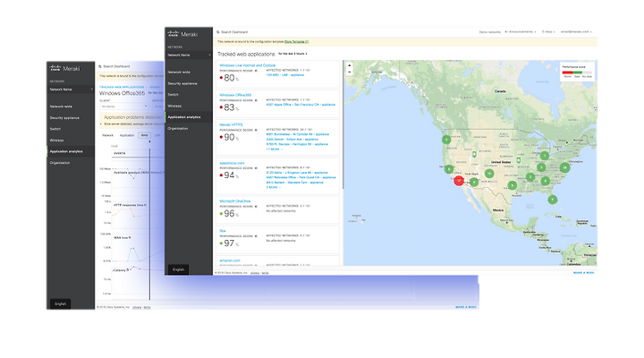Click the green cluster marker over Florida
Image resolution: width=644 pixels, height=358 pixels.
(553, 200)
